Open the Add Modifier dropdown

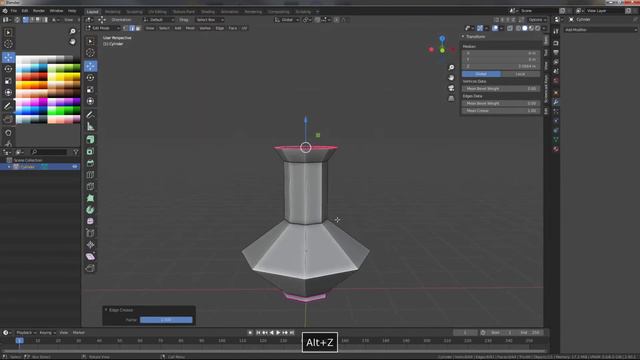point(600,30)
